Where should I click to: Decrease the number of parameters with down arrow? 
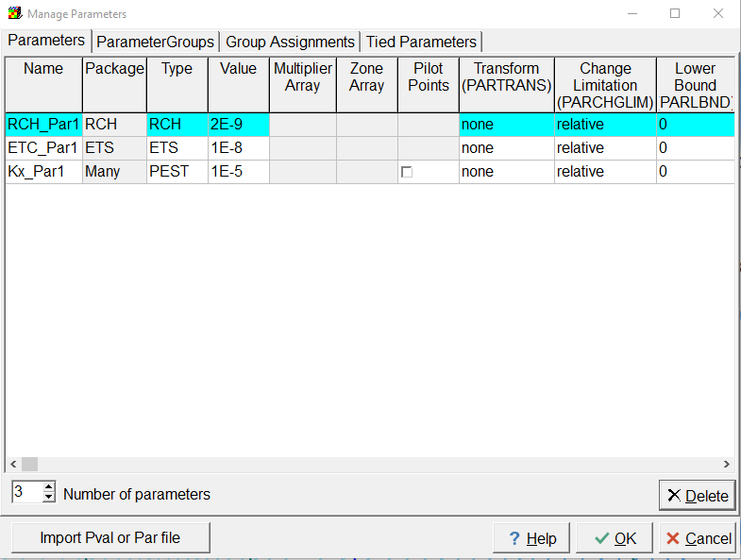pyautogui.click(x=49, y=497)
